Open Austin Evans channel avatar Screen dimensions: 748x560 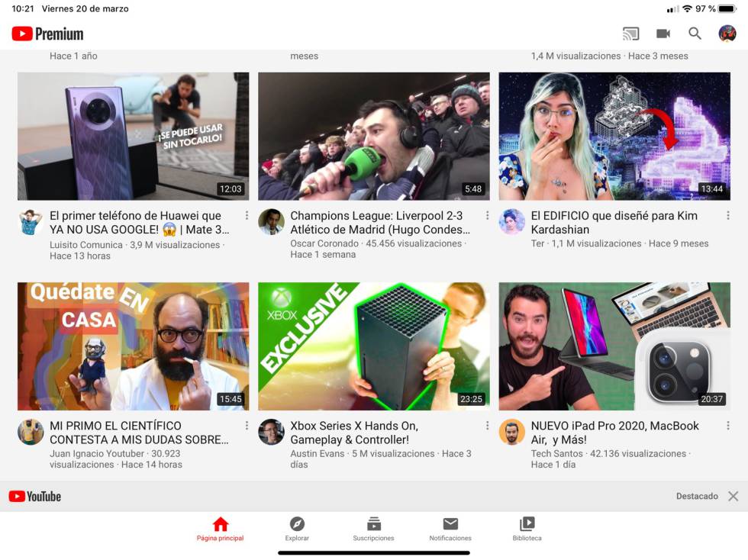[271, 432]
